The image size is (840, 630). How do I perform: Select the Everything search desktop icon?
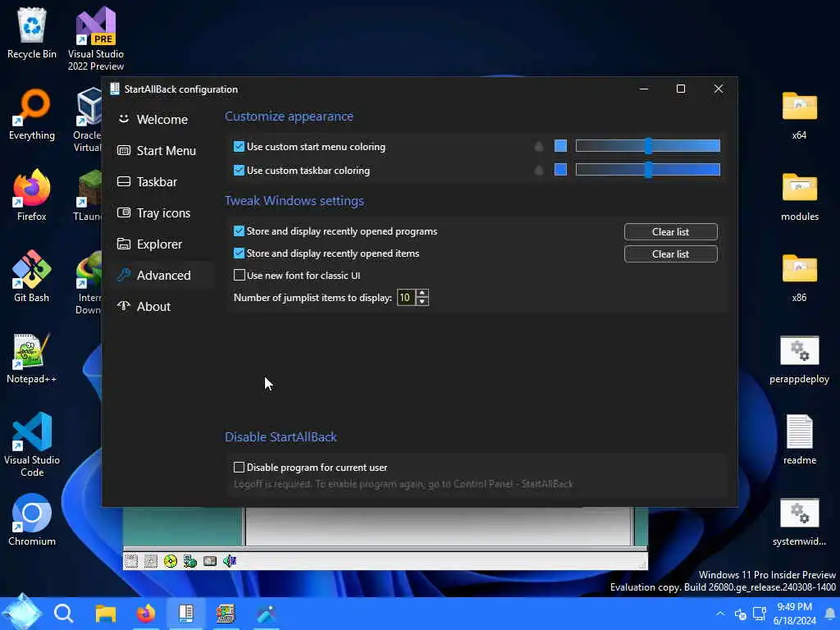click(32, 115)
